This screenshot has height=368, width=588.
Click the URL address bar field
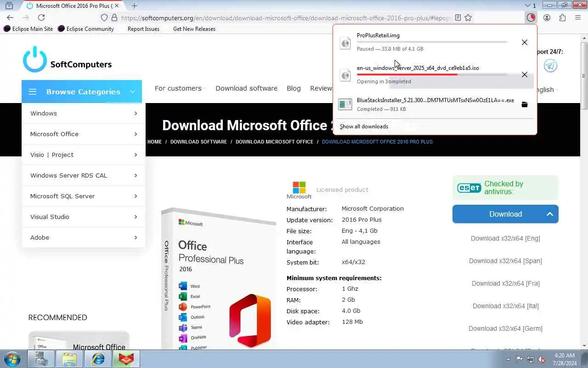coord(285,17)
